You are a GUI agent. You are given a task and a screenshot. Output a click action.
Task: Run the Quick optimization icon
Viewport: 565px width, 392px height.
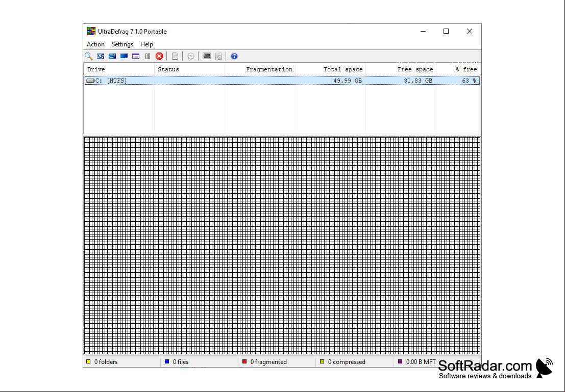112,56
